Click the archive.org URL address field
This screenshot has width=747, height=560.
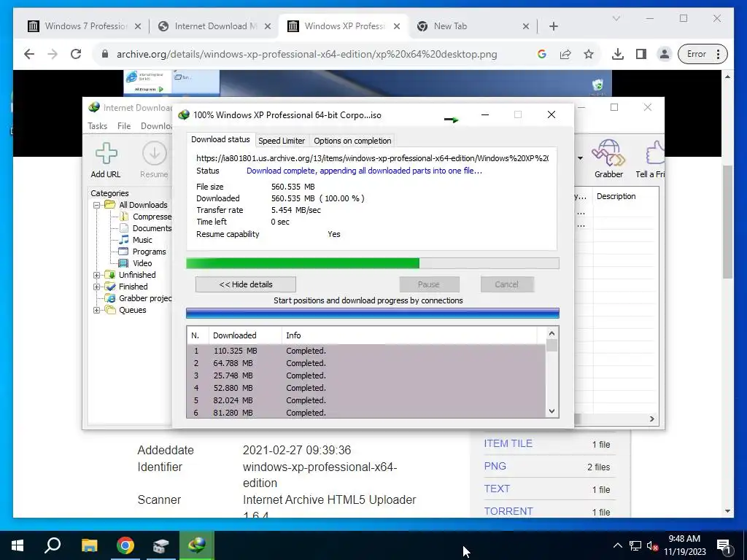coord(307,54)
